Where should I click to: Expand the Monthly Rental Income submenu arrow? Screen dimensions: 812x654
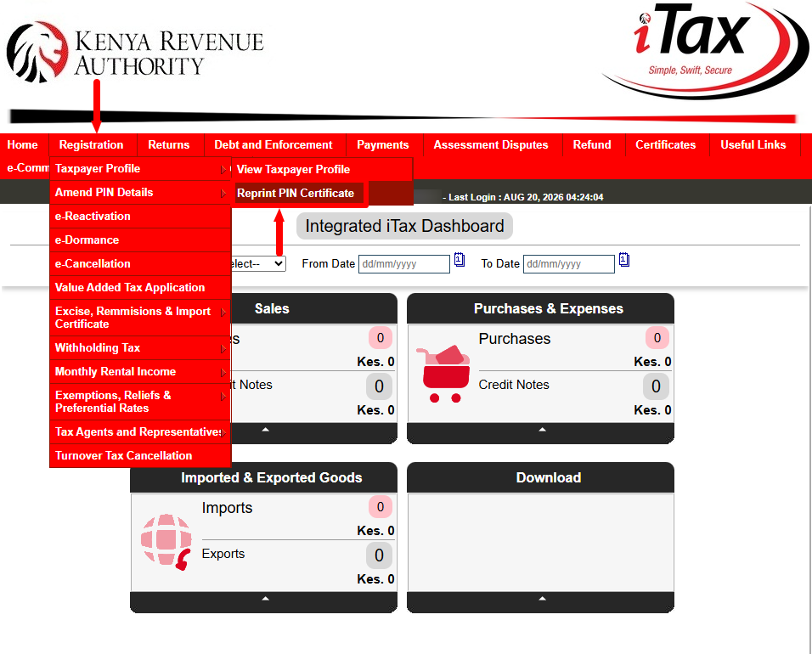223,373
